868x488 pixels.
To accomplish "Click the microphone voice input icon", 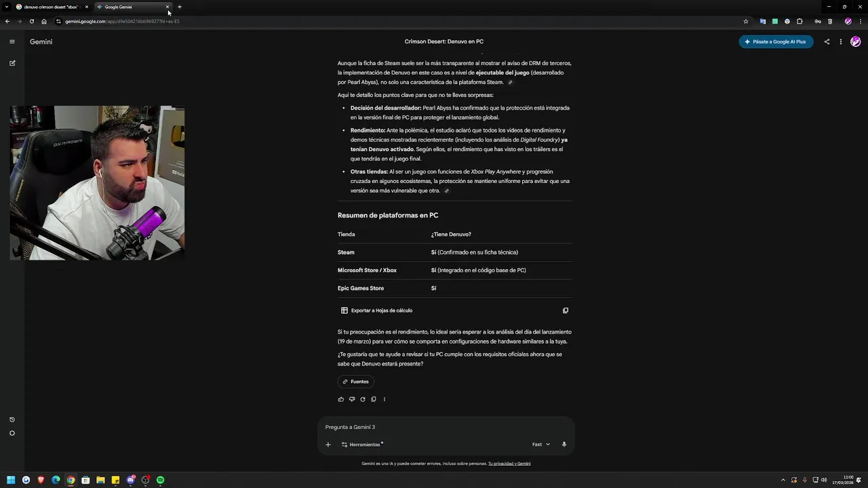I will 564,445.
